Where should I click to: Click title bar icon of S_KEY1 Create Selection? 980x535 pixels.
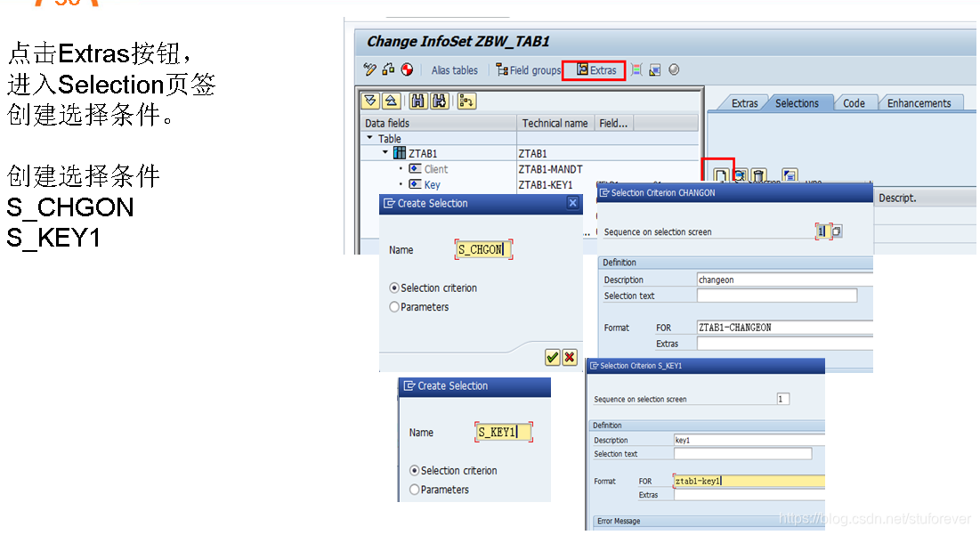pyautogui.click(x=409, y=385)
